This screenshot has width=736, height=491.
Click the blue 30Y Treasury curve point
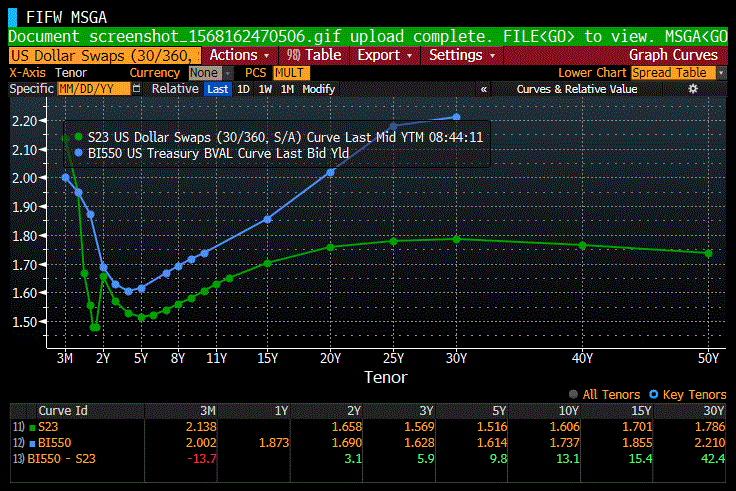(x=456, y=117)
